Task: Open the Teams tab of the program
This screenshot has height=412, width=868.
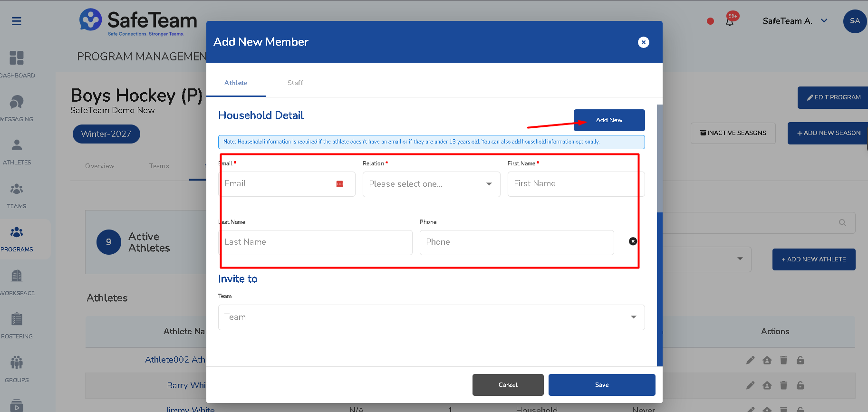Action: click(x=159, y=166)
